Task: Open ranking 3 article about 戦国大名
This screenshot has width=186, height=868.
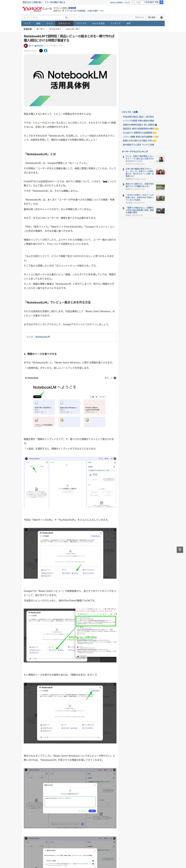Action: (x=140, y=185)
